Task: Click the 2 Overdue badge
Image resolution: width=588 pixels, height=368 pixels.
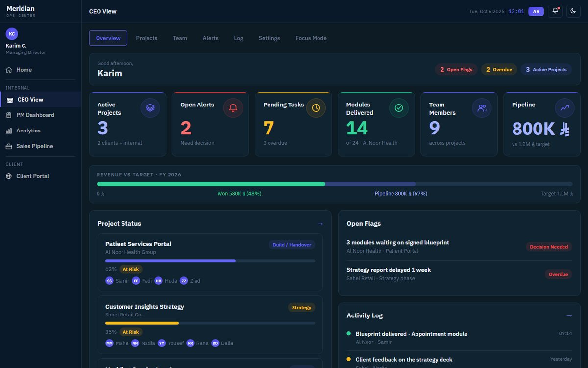Action: tap(499, 70)
